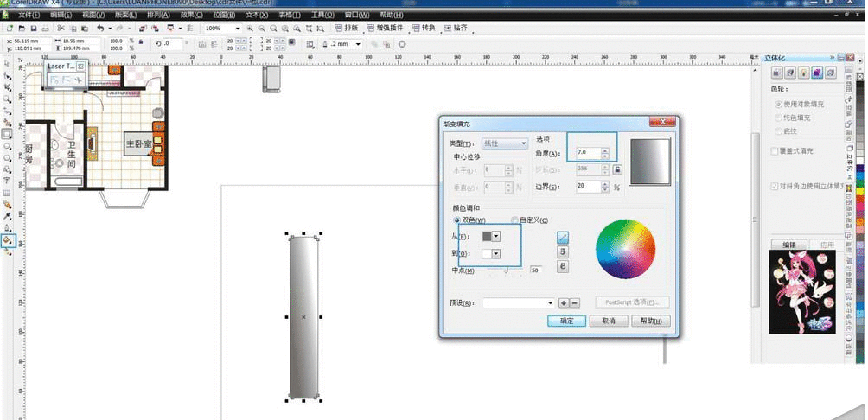
Task: Click the lock icon beside the steps field
Action: click(x=616, y=169)
